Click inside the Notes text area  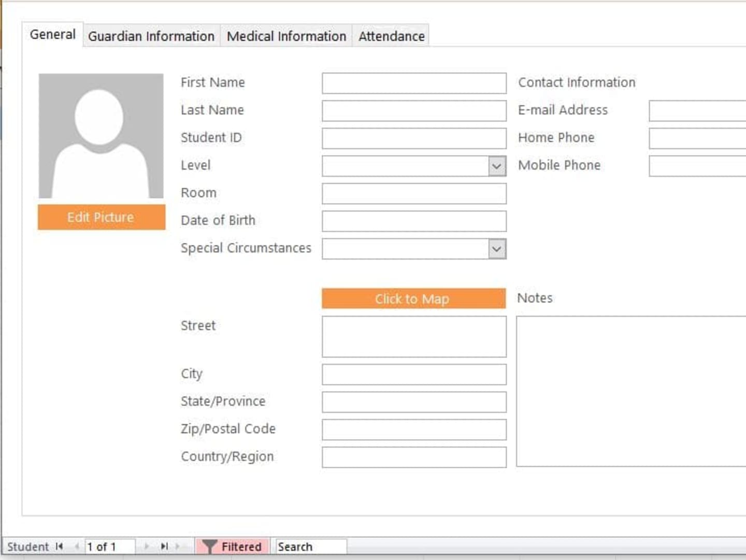[631, 392]
